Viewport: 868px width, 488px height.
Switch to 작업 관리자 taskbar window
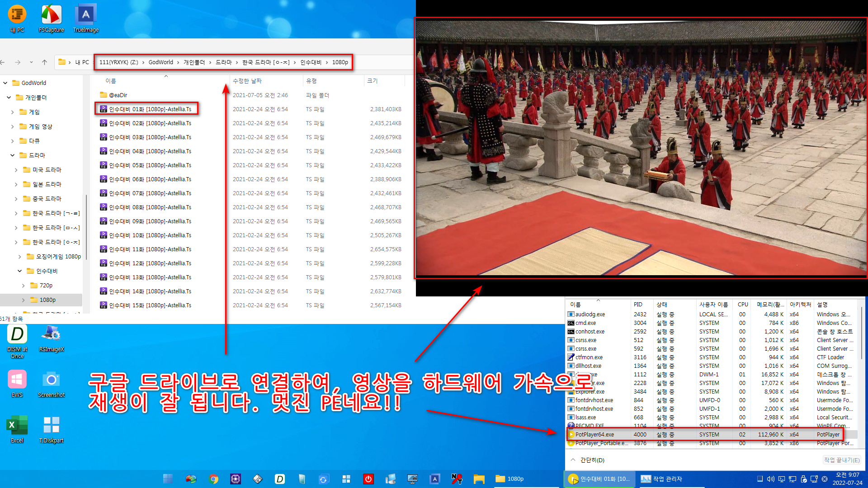point(662,479)
